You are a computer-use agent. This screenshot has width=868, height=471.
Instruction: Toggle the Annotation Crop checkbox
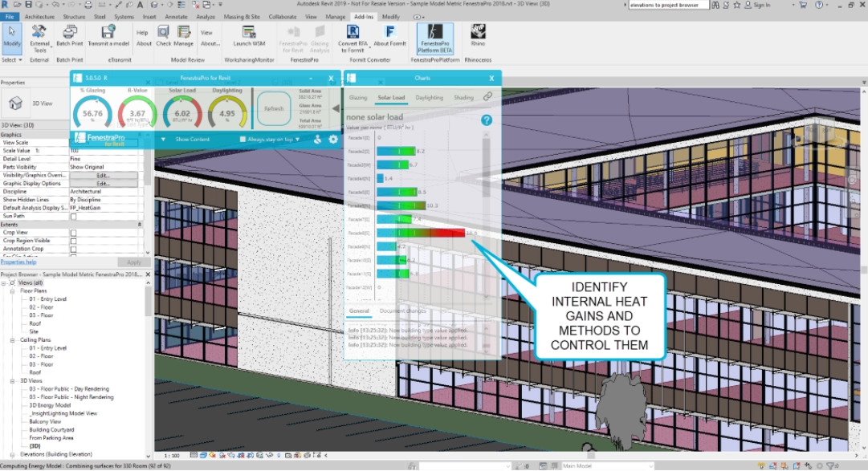click(74, 250)
